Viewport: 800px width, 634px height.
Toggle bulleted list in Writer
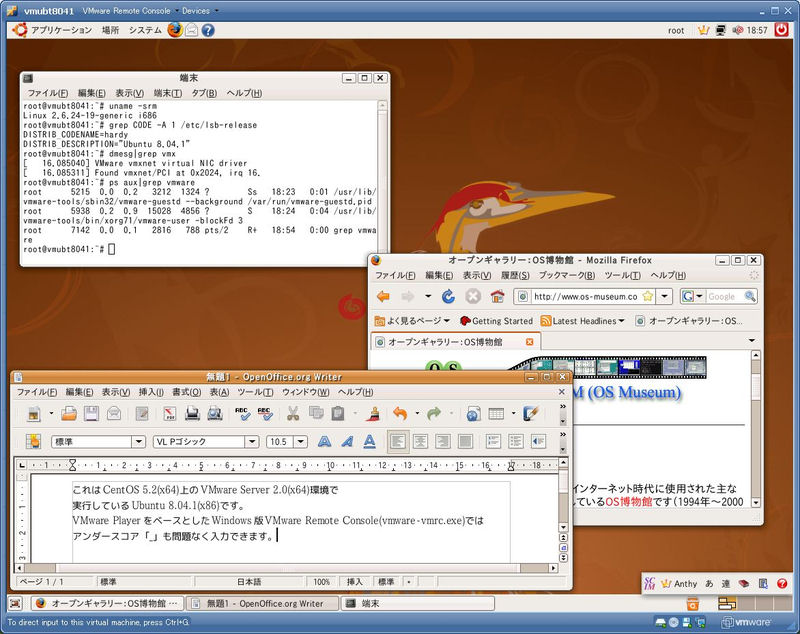point(516,442)
